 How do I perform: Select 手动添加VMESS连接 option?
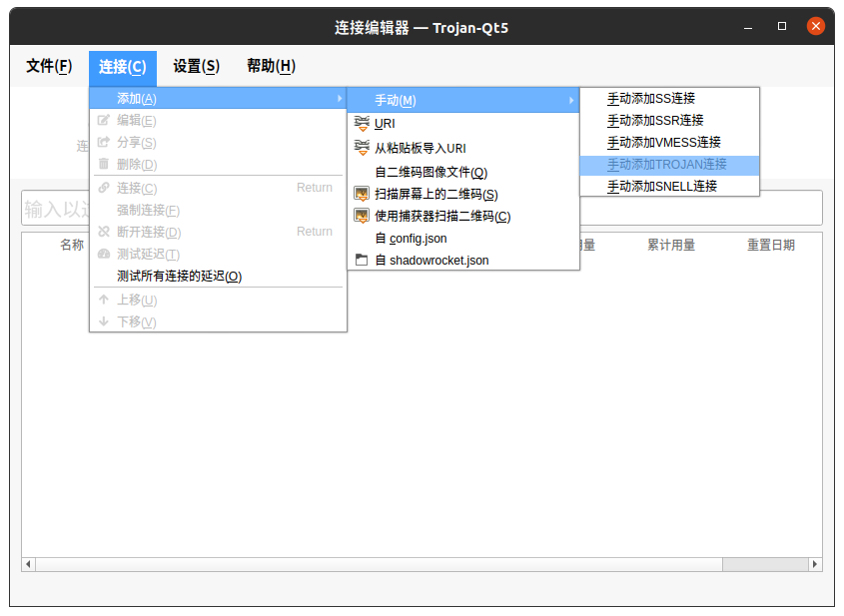(x=669, y=143)
